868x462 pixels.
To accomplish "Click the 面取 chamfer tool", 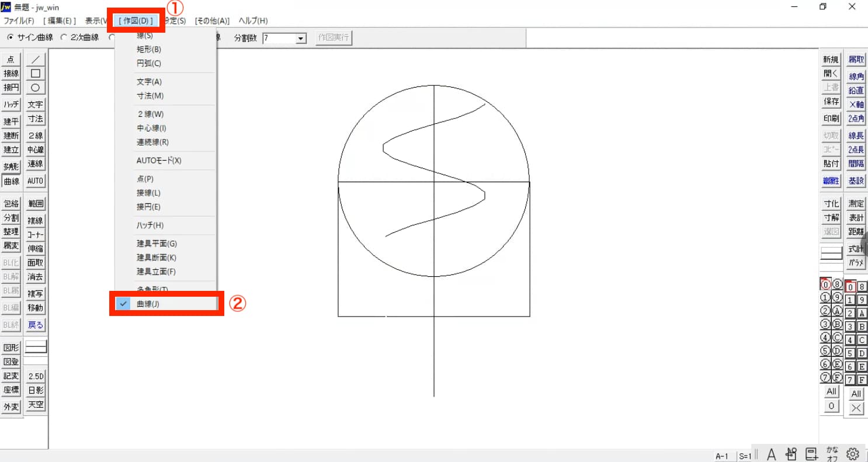I will [x=36, y=263].
